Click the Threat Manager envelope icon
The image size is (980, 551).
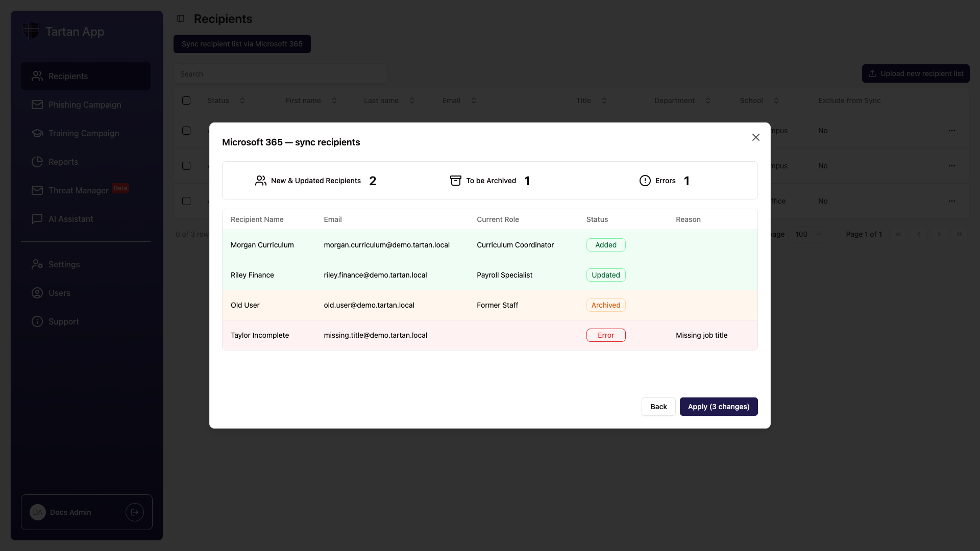[37, 190]
